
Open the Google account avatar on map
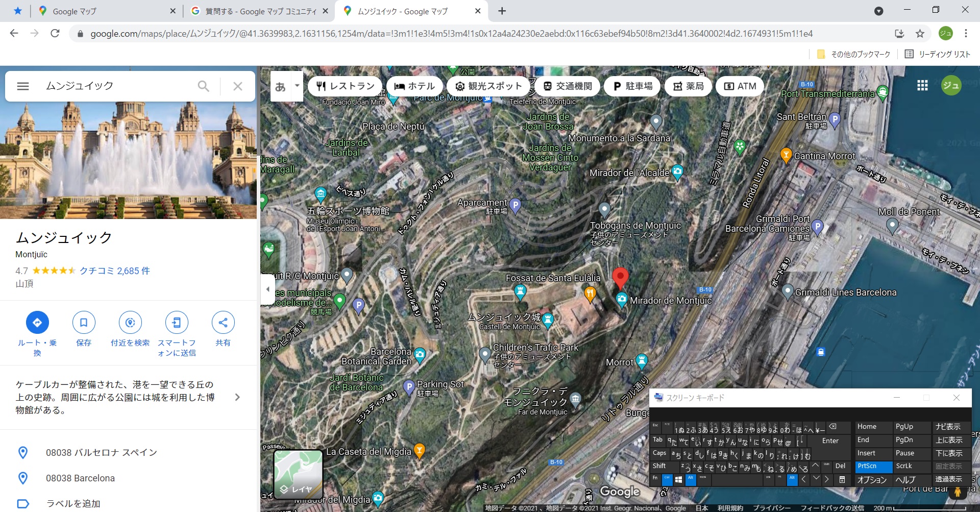click(951, 86)
